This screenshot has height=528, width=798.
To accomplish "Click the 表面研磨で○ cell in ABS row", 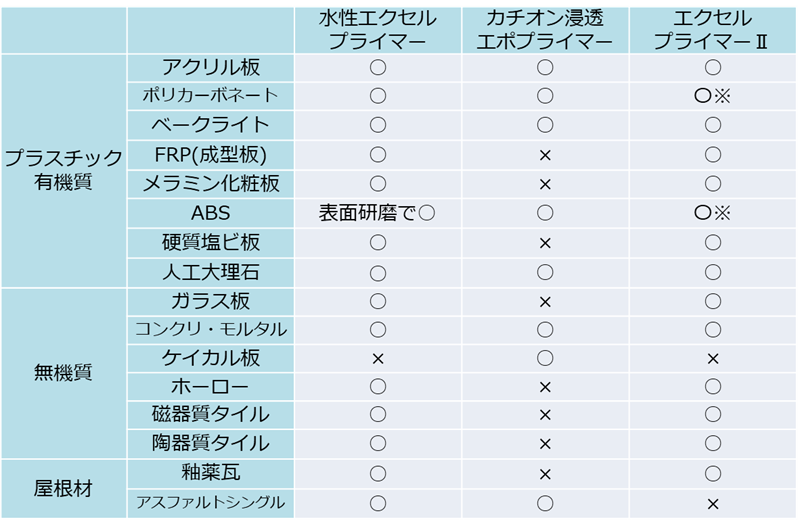I will 378,213.
